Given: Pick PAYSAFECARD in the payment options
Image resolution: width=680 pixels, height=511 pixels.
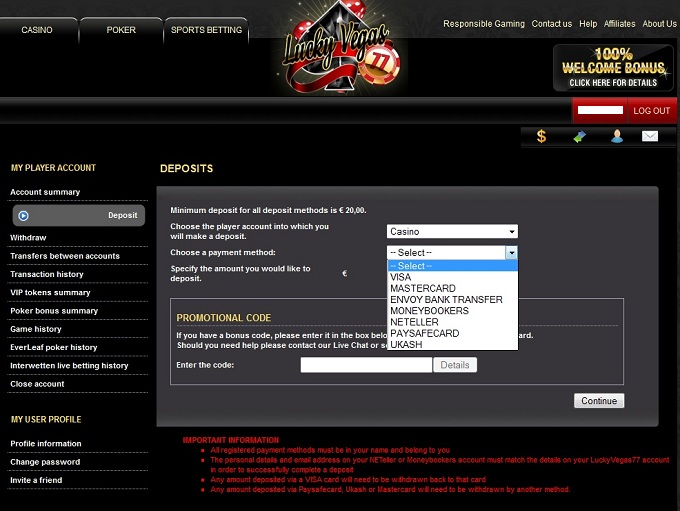Looking at the screenshot, I should point(424,333).
